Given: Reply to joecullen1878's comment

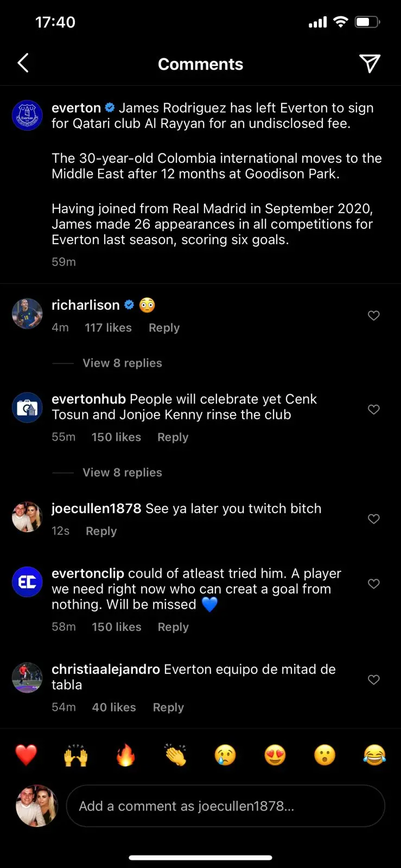Looking at the screenshot, I should (x=101, y=531).
